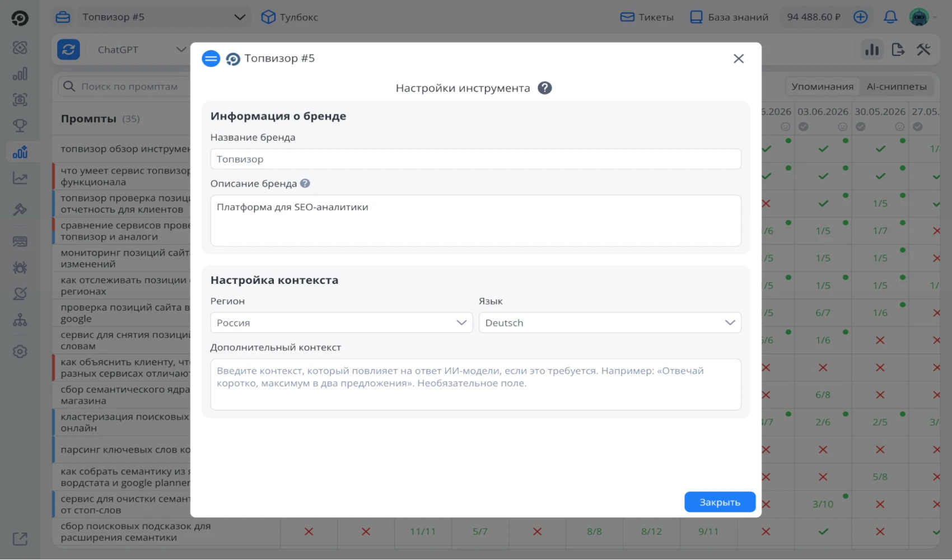Click the 30.05.2026 date column header
Screen dimensions: 952x560
(x=880, y=111)
